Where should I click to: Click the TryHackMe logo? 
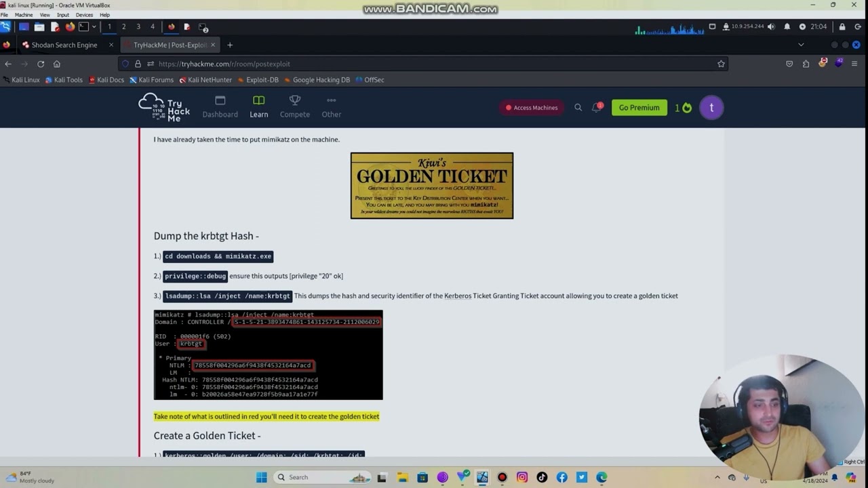[164, 107]
